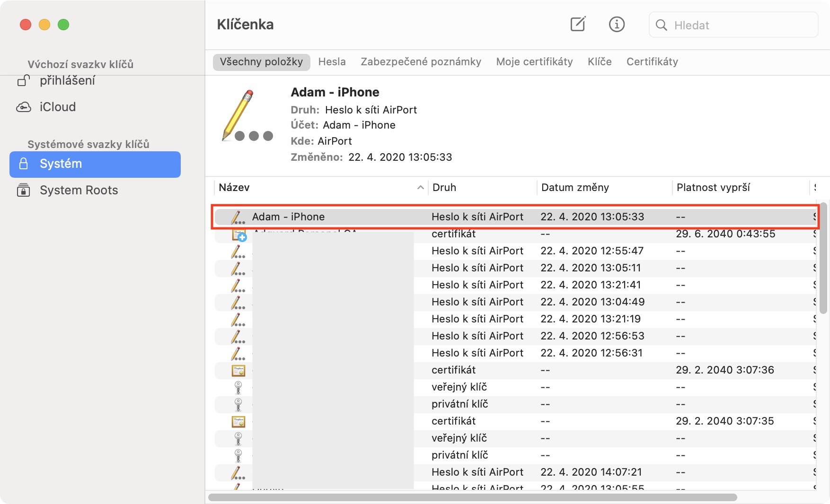Open the Zabezpečené poznámky tab
Image resolution: width=830 pixels, height=504 pixels.
pos(421,62)
